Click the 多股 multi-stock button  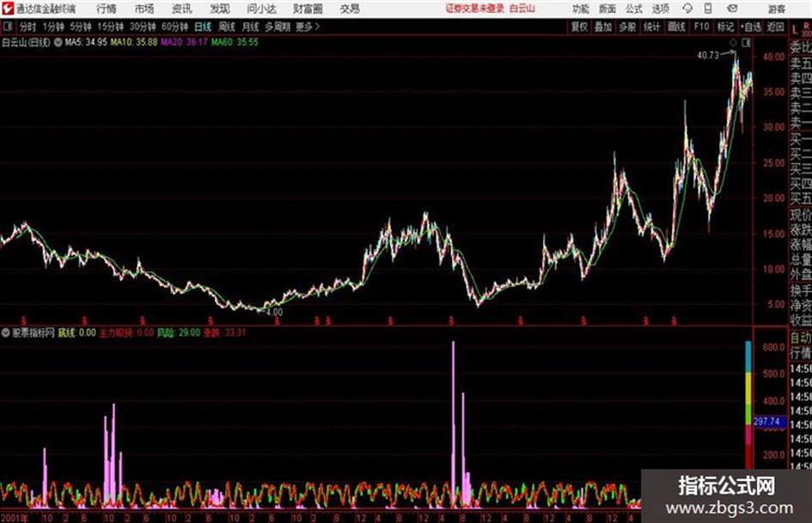click(627, 27)
